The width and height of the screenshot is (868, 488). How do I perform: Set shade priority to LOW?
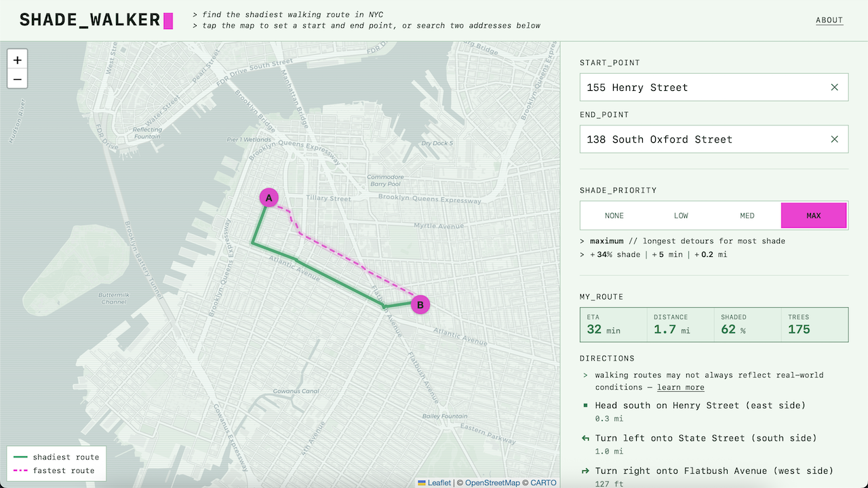(x=681, y=216)
